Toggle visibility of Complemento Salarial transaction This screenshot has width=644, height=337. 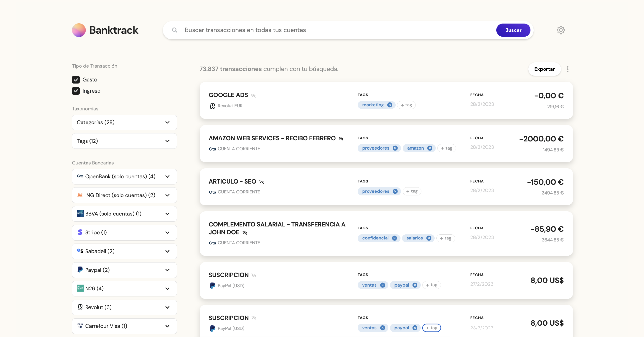(245, 233)
